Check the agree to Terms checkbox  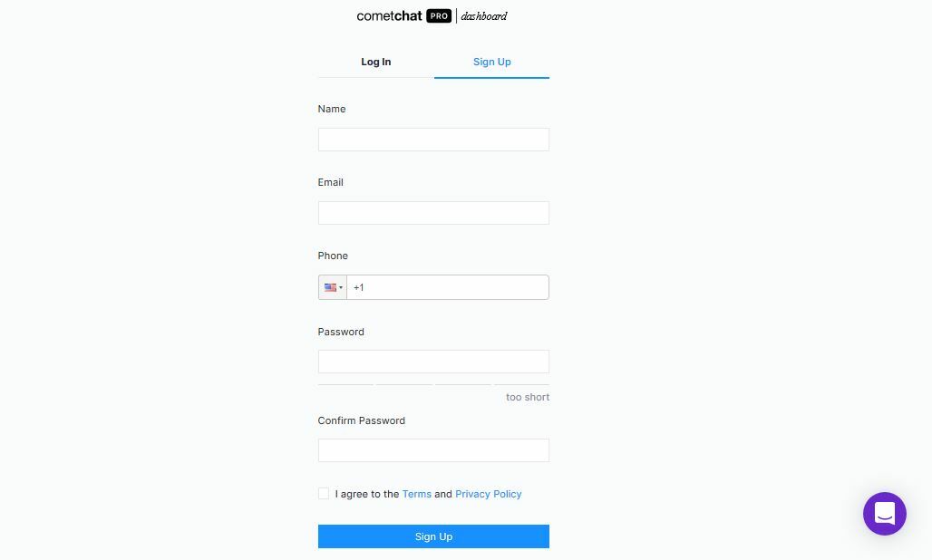[x=324, y=494]
